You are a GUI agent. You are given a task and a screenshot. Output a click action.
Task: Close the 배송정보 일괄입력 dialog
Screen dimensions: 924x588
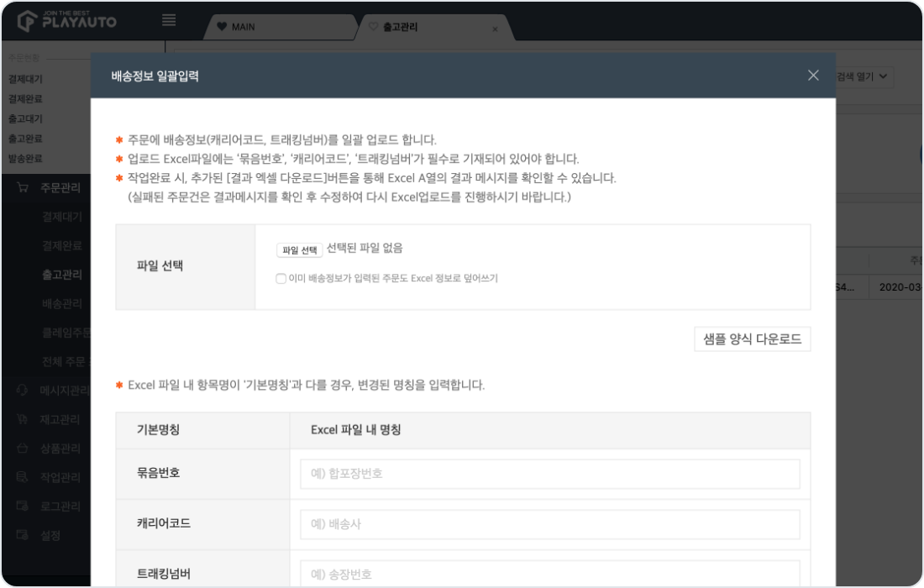[x=812, y=75]
